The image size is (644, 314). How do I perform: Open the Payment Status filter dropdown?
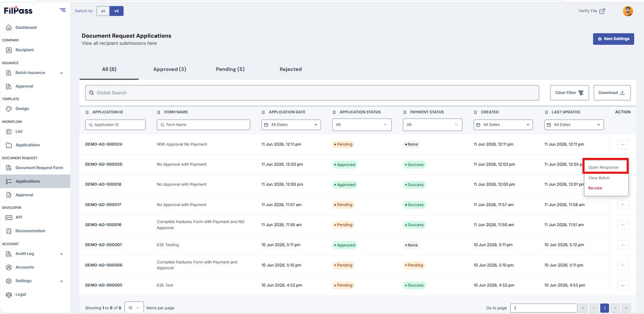coord(433,125)
